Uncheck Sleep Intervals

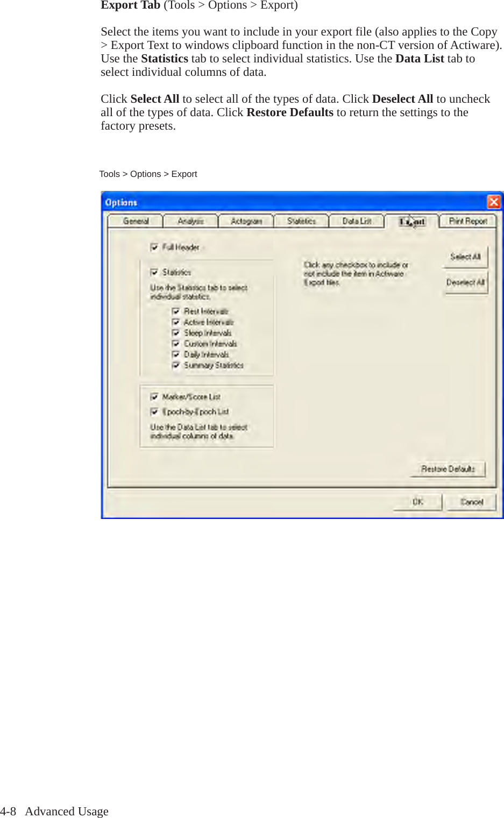175,333
